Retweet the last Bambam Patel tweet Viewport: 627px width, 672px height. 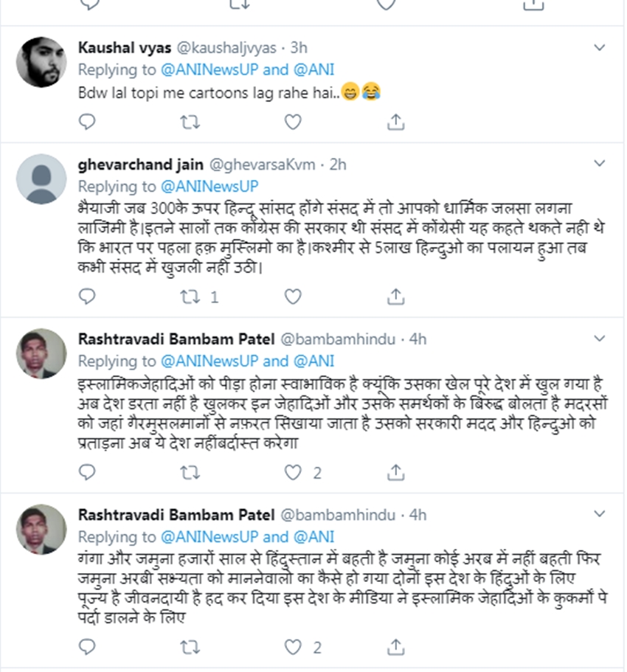point(190,647)
